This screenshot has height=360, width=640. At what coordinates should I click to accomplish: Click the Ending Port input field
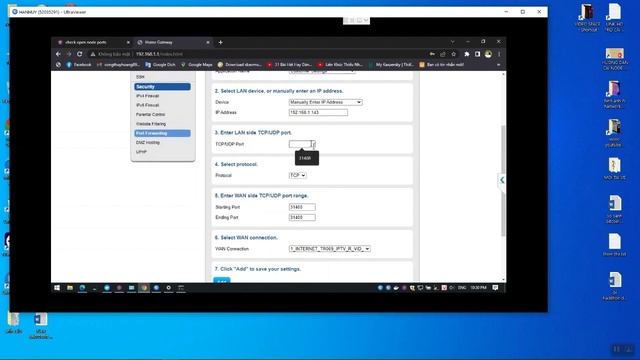coord(302,218)
